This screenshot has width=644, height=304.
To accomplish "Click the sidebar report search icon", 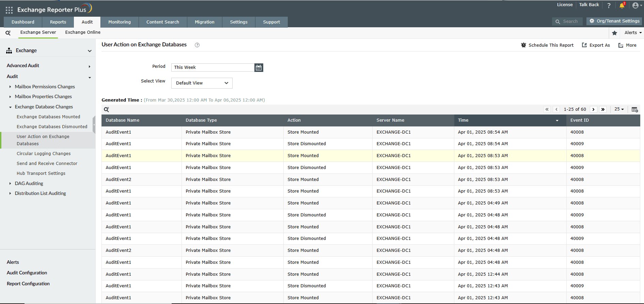I will 8,33.
